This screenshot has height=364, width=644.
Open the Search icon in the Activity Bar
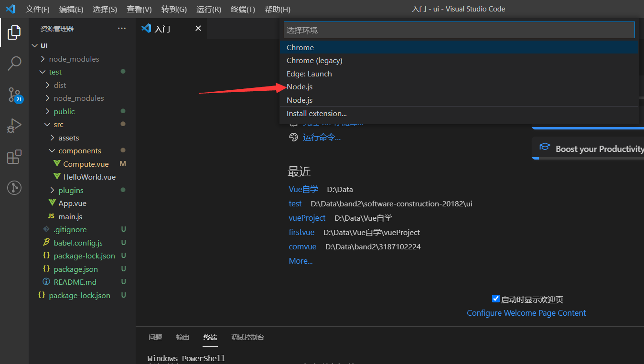[14, 63]
